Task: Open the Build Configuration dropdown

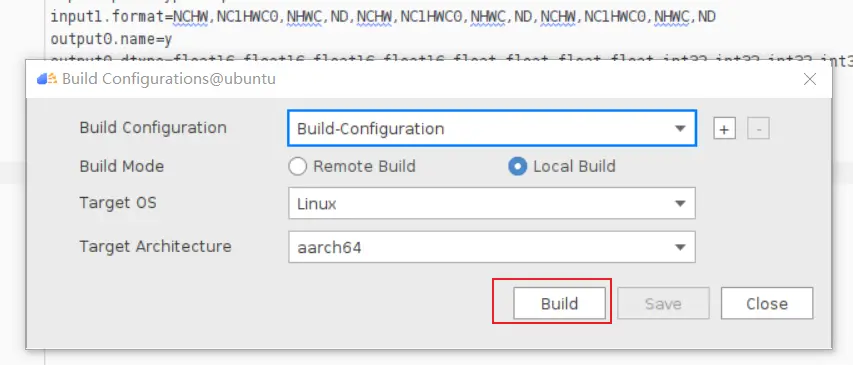Action: (492, 128)
